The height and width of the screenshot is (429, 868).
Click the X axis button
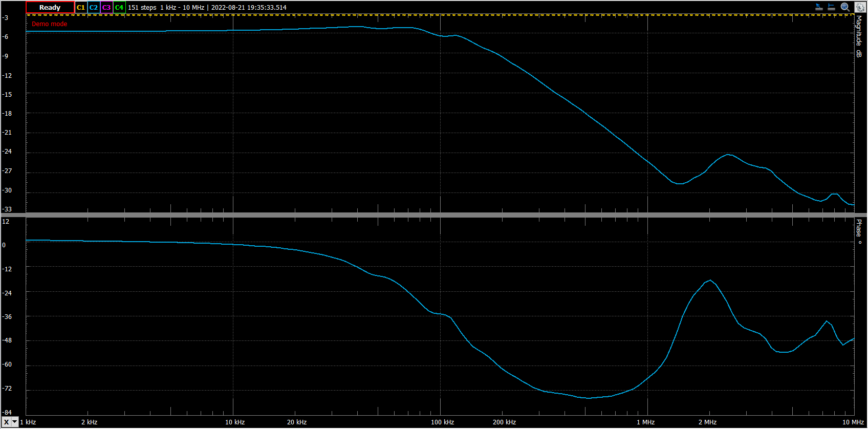point(6,422)
